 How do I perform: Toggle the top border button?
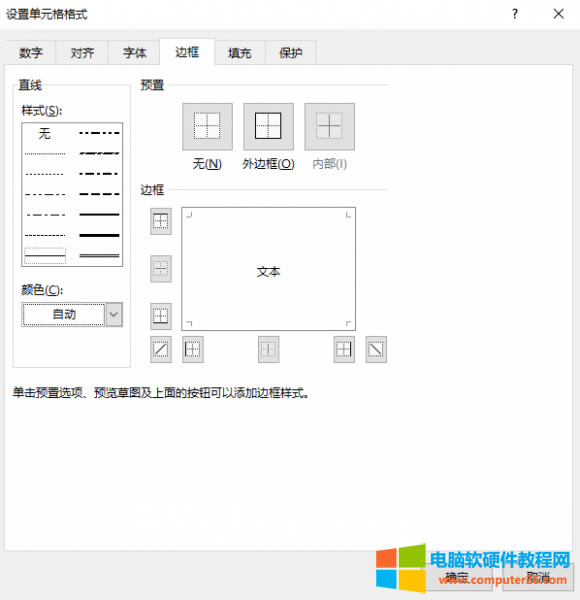click(x=161, y=221)
